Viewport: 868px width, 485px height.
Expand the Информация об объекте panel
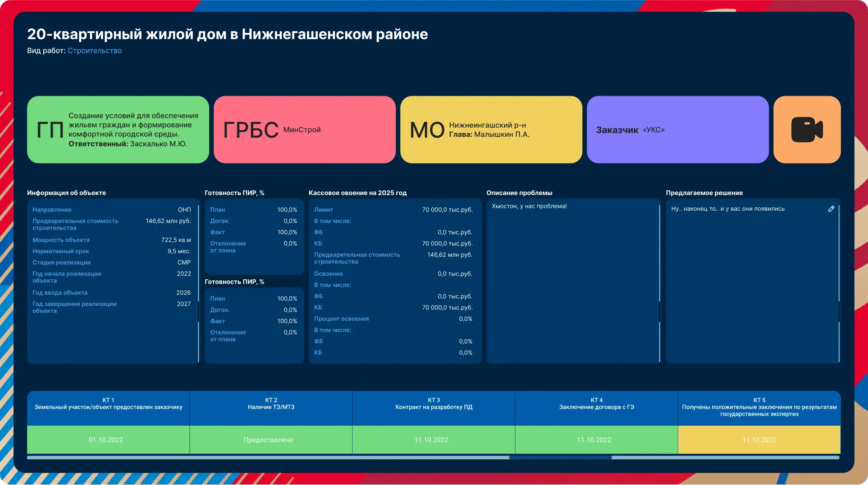click(66, 193)
